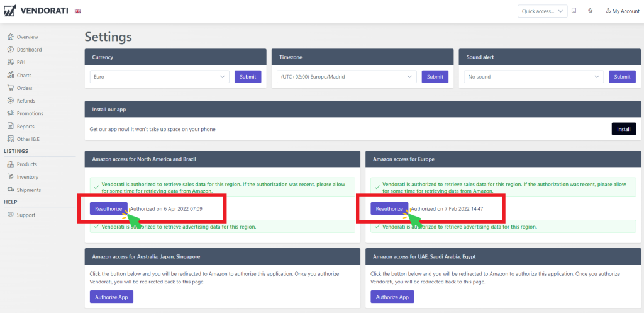
Task: Navigate to Orders
Action: click(25, 88)
